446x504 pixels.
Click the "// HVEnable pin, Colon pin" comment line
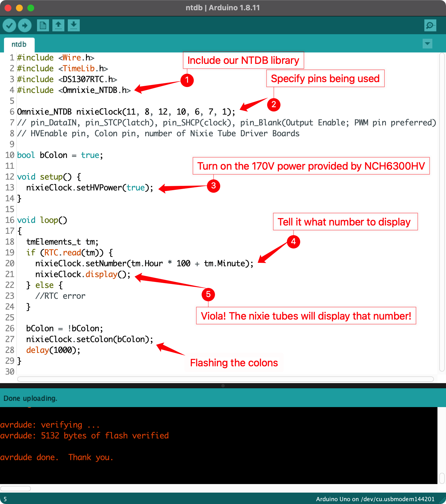click(x=158, y=133)
